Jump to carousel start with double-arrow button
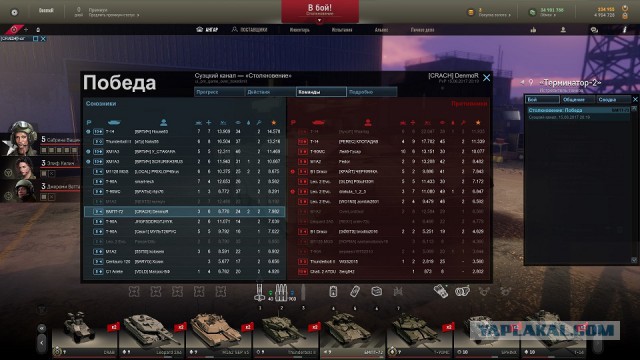The image size is (640, 360). click(42, 328)
